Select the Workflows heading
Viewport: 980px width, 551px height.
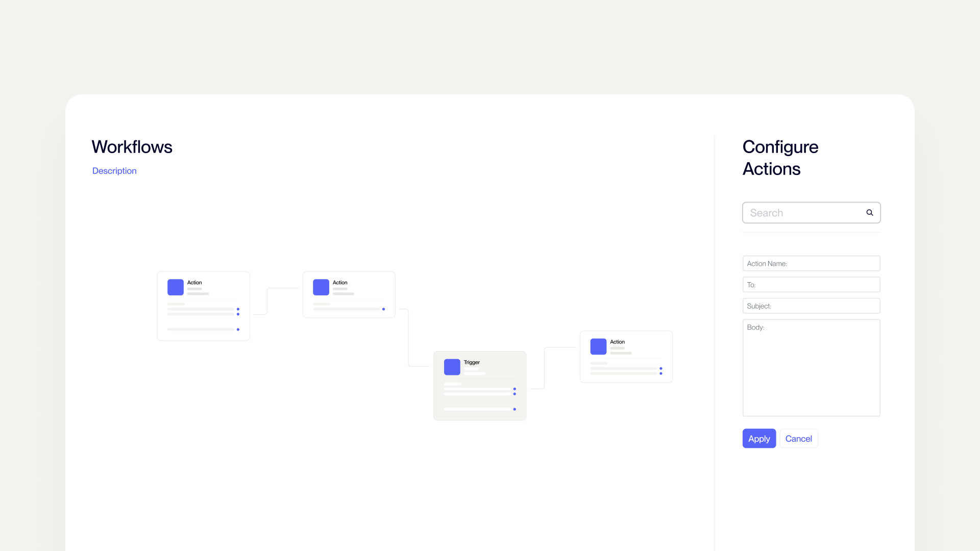132,147
